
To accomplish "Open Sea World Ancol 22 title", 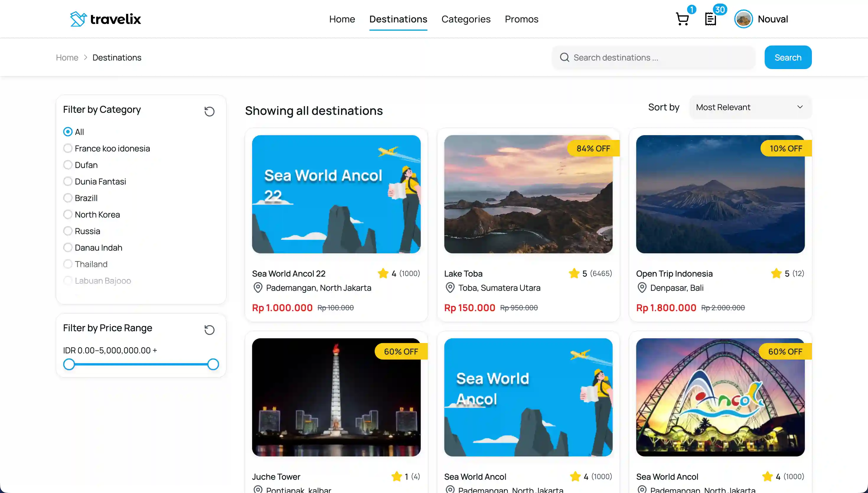I will pos(289,274).
